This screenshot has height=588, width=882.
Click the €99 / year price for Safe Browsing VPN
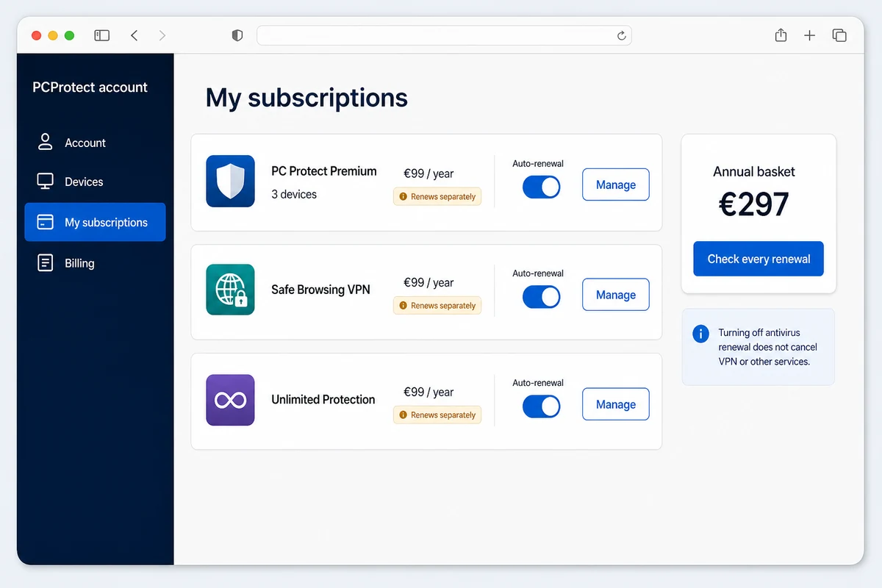429,282
